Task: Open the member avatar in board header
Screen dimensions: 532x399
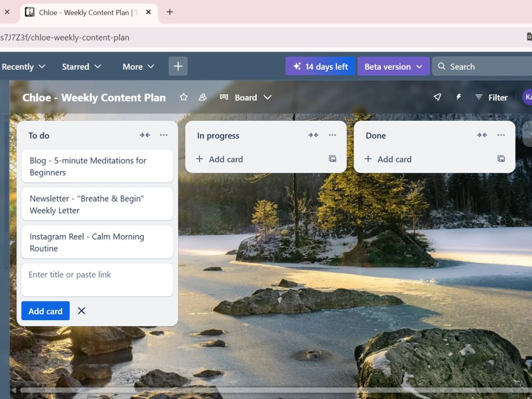Action: pyautogui.click(x=528, y=97)
